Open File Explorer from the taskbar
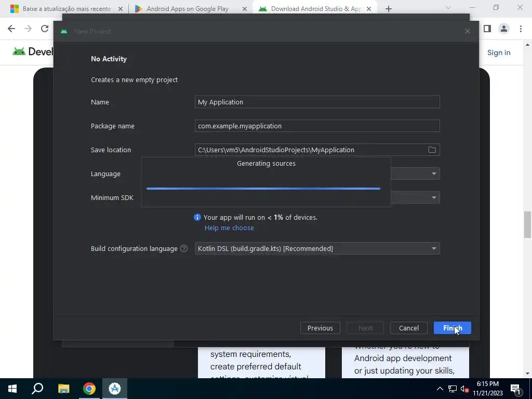532x399 pixels. [63, 389]
